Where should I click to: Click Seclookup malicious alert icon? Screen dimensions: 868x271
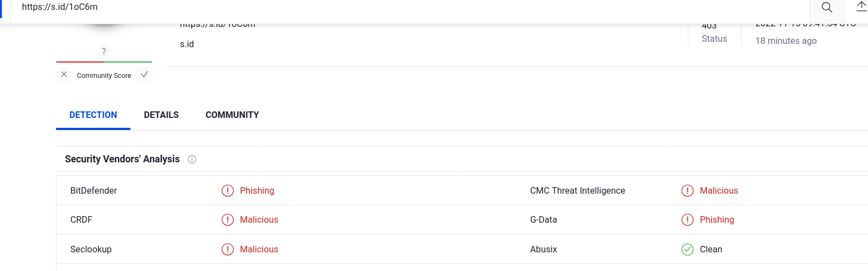pos(227,250)
